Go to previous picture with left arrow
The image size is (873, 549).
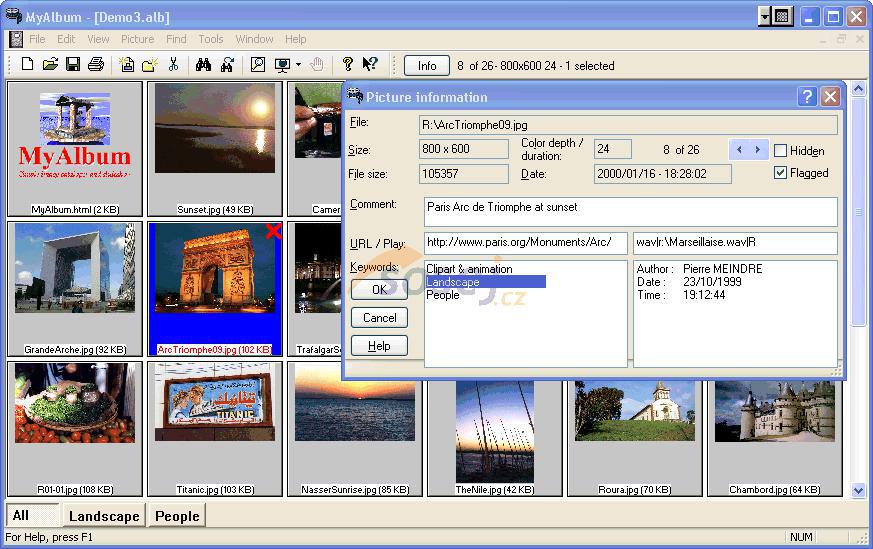(740, 150)
